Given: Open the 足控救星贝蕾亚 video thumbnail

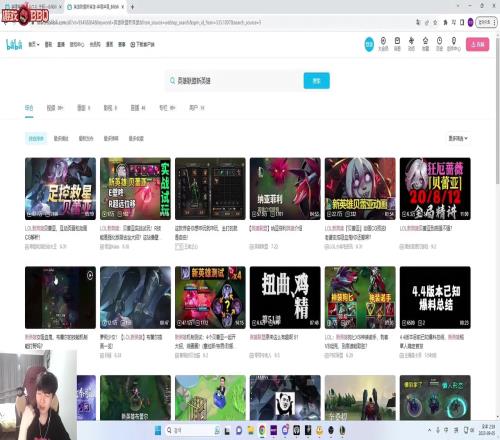Looking at the screenshot, I should 60,189.
